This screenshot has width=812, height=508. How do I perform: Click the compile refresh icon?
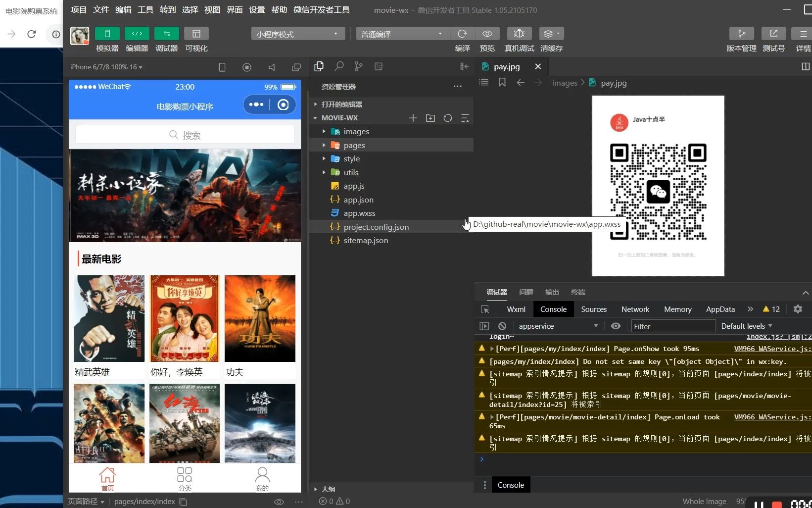click(x=462, y=33)
